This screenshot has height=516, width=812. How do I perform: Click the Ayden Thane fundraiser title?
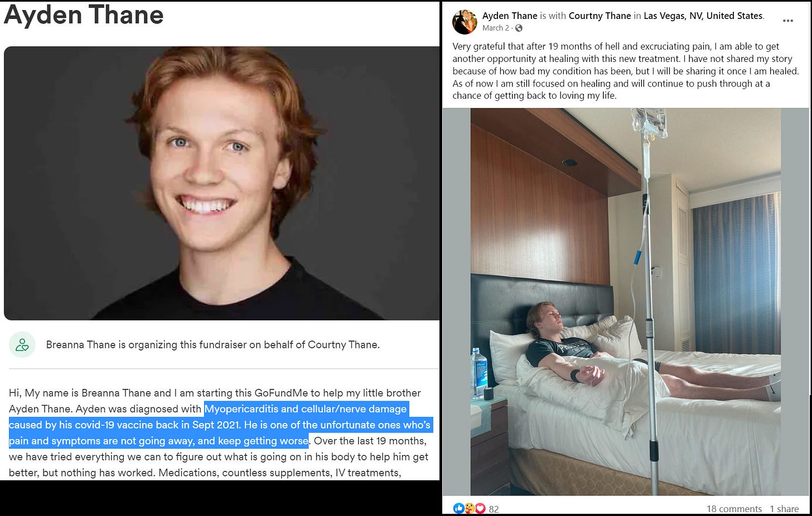tap(84, 14)
